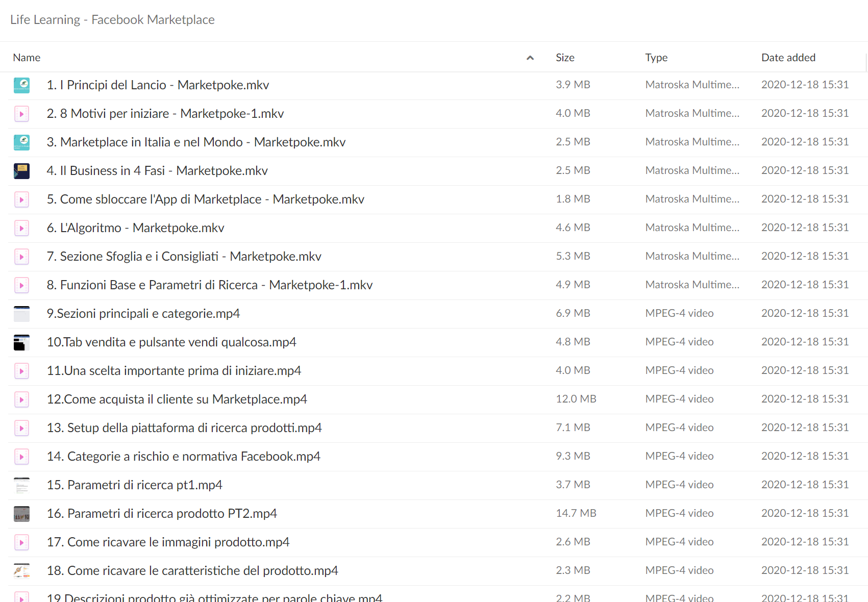Click the 6.9 MB size cell
This screenshot has height=602, width=868.
coord(573,313)
